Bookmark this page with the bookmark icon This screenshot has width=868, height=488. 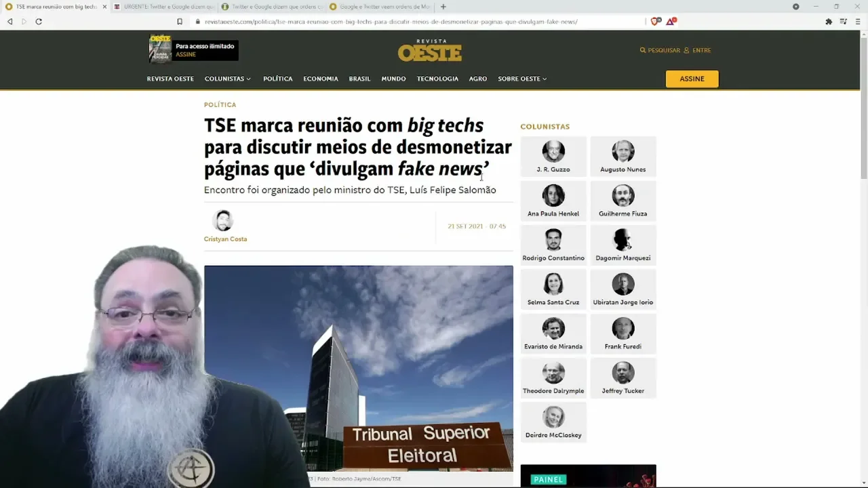180,22
